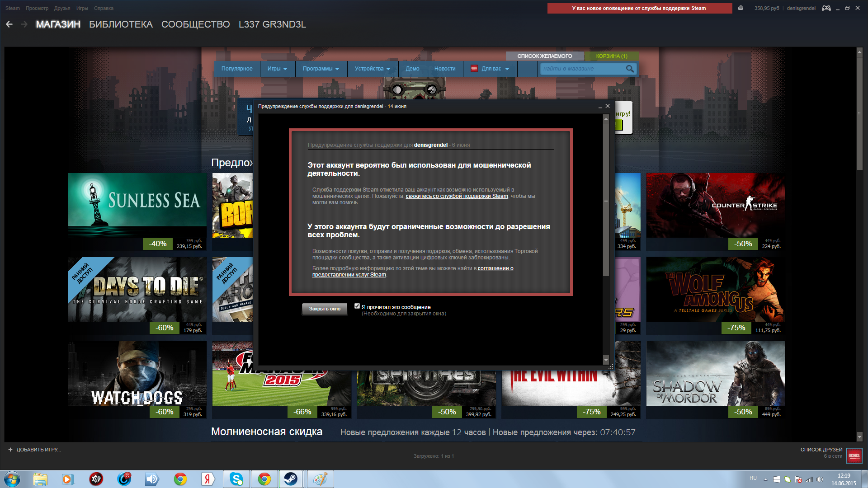Open Skype from the taskbar
The height and width of the screenshot is (488, 868).
(236, 479)
